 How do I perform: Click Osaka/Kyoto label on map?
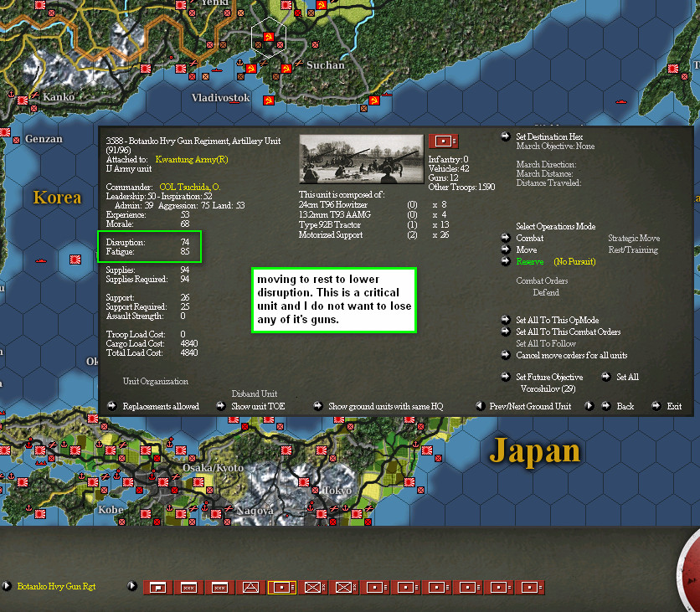point(213,467)
